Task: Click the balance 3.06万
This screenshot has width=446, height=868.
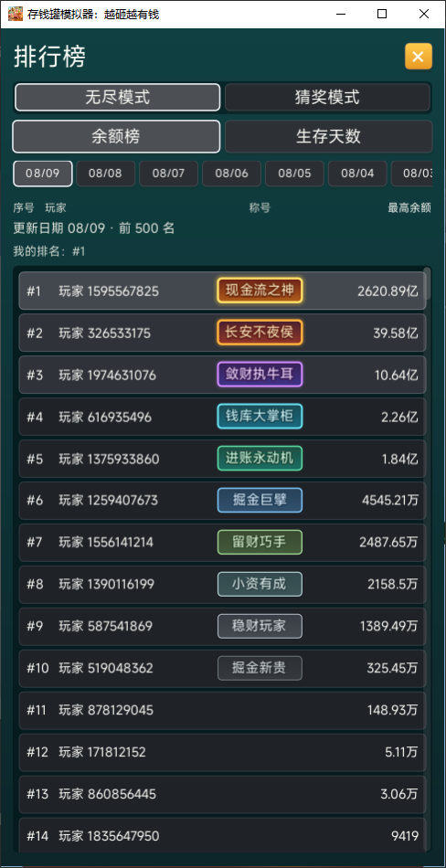Action: click(x=399, y=795)
